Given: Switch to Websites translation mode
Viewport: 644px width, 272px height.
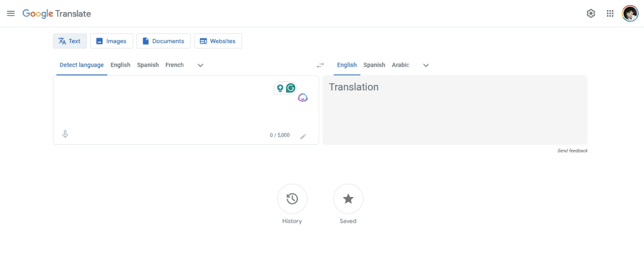Looking at the screenshot, I should tap(218, 41).
